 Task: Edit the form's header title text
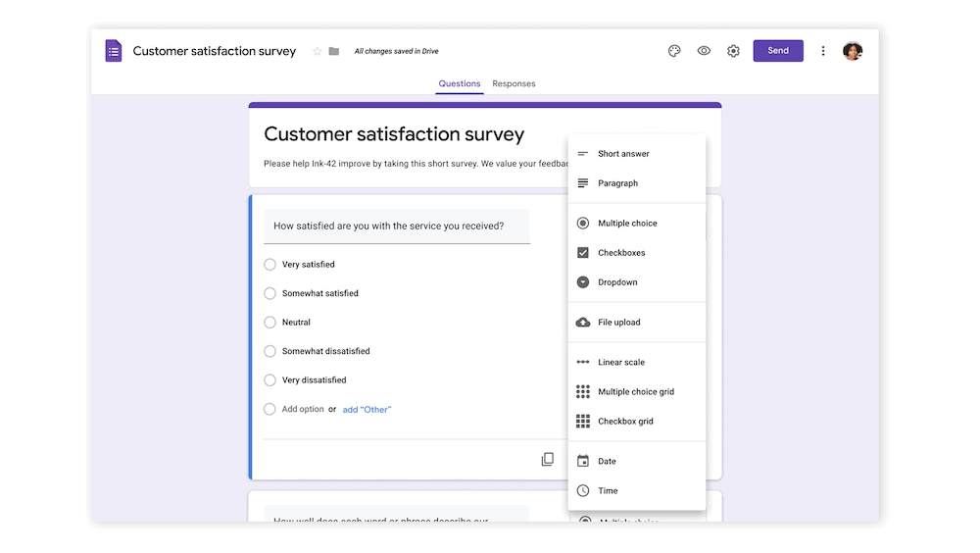coord(394,134)
